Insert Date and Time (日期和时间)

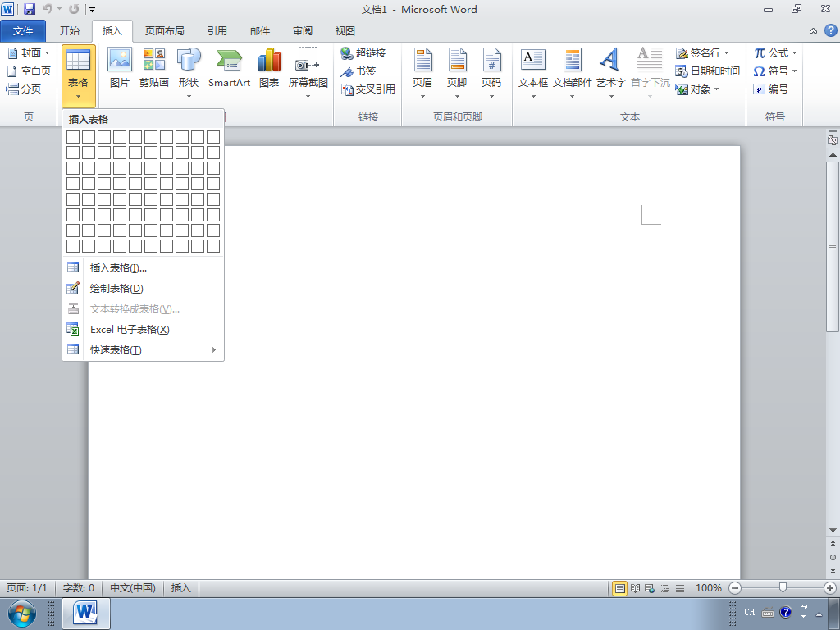coord(708,71)
